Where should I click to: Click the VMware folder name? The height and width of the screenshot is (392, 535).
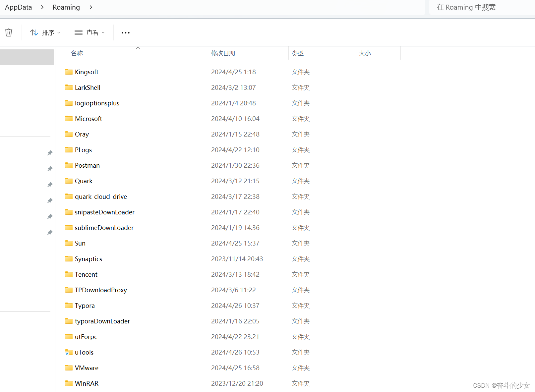pyautogui.click(x=87, y=368)
